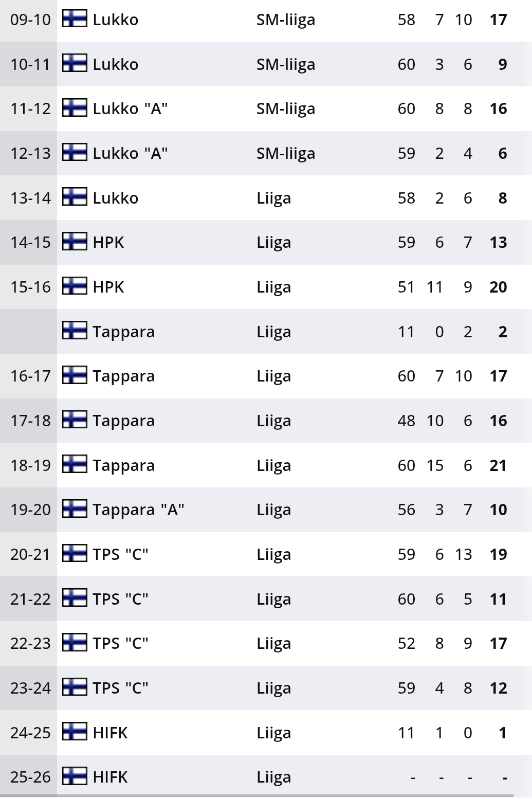Open the Liiga league link in the 23-24 row
This screenshot has width=532, height=798.
pyautogui.click(x=273, y=688)
